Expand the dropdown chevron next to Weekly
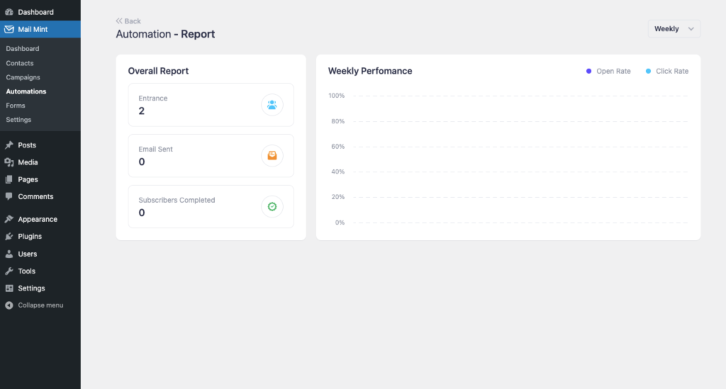 pyautogui.click(x=691, y=29)
